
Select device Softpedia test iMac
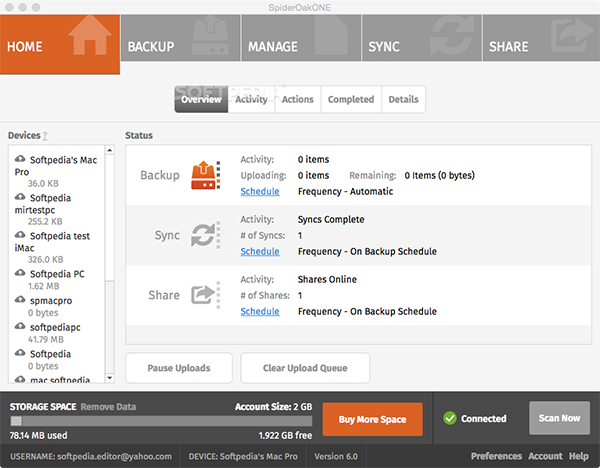pyautogui.click(x=52, y=242)
